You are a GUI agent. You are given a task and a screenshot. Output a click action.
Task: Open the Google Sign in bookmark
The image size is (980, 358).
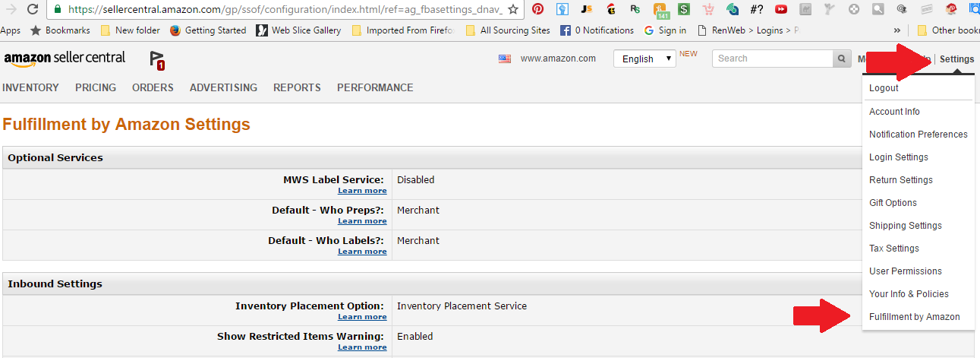point(665,30)
